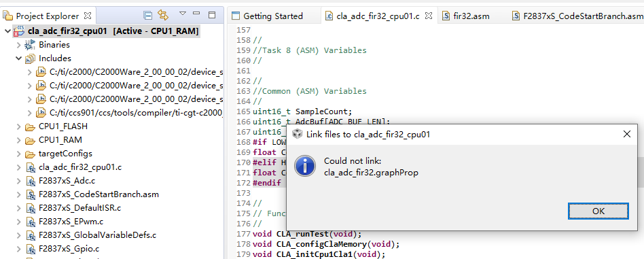Click the information icon in the dialog
Viewport: 644px width, 259px height.
click(x=305, y=166)
